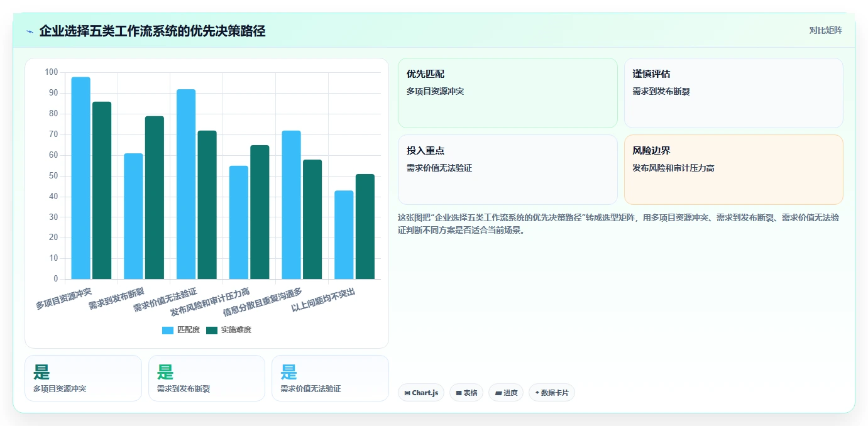
Task: Click 发布风险和审计压力高 text in 风险边界 card
Action: click(673, 168)
